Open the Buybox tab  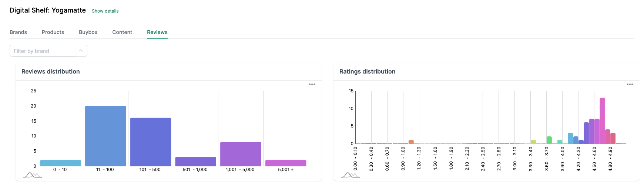click(x=88, y=32)
